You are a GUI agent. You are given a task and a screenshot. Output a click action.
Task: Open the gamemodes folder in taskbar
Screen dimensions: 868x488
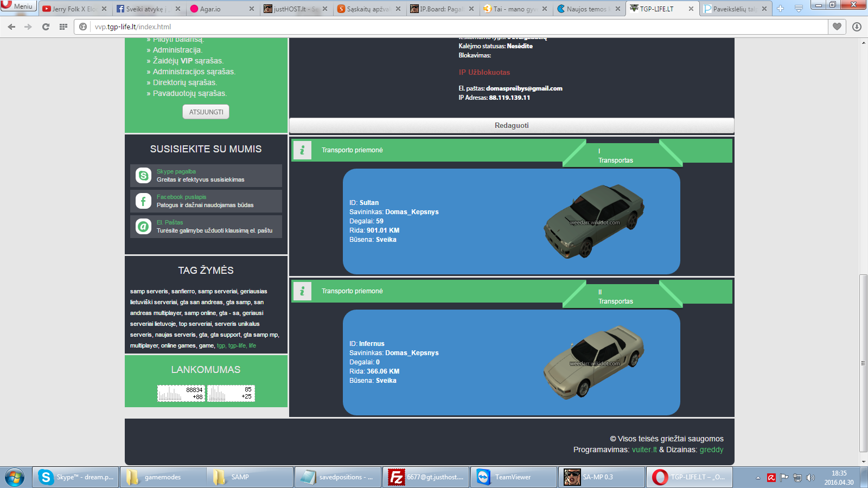click(x=163, y=477)
